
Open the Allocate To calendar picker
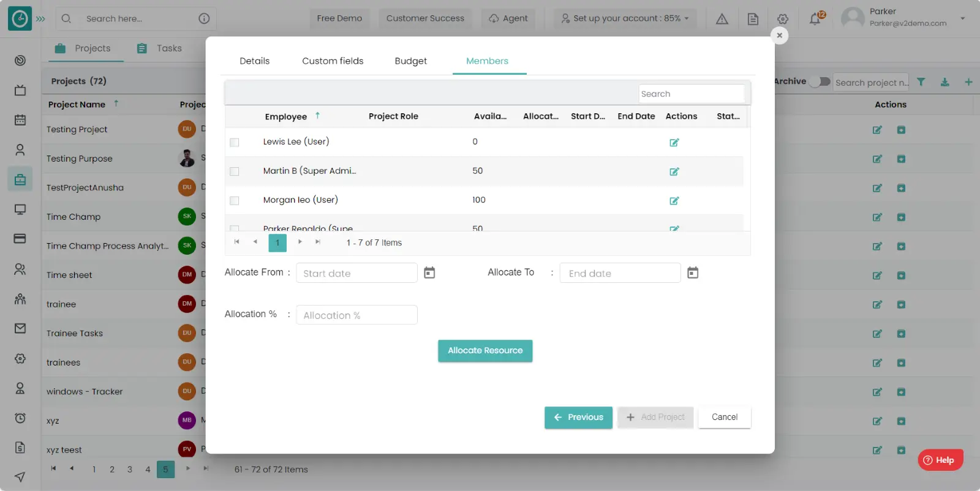click(x=693, y=272)
